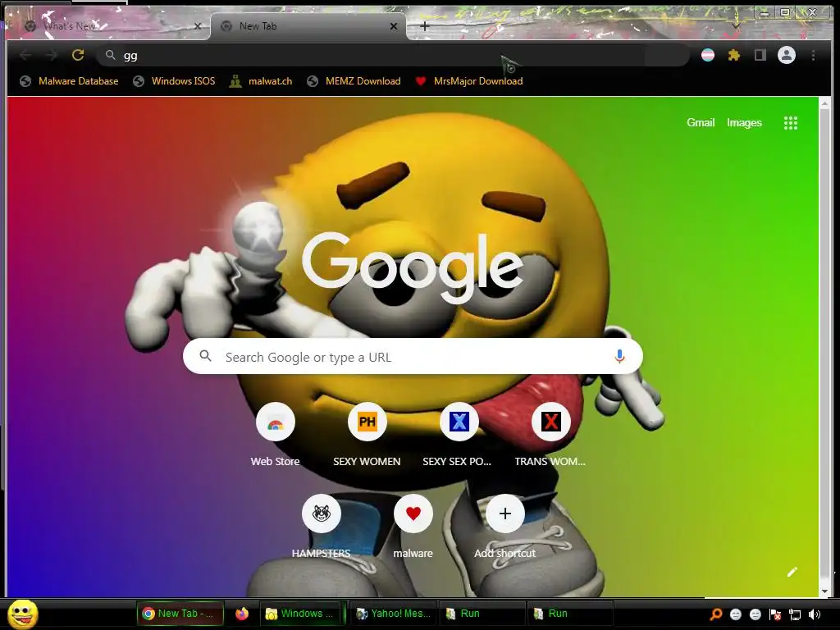Click the flag with red X tray icon
The height and width of the screenshot is (630, 840).
point(775,614)
